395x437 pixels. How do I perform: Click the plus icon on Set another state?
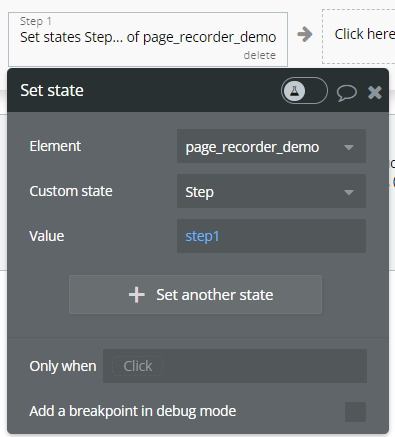click(x=137, y=295)
